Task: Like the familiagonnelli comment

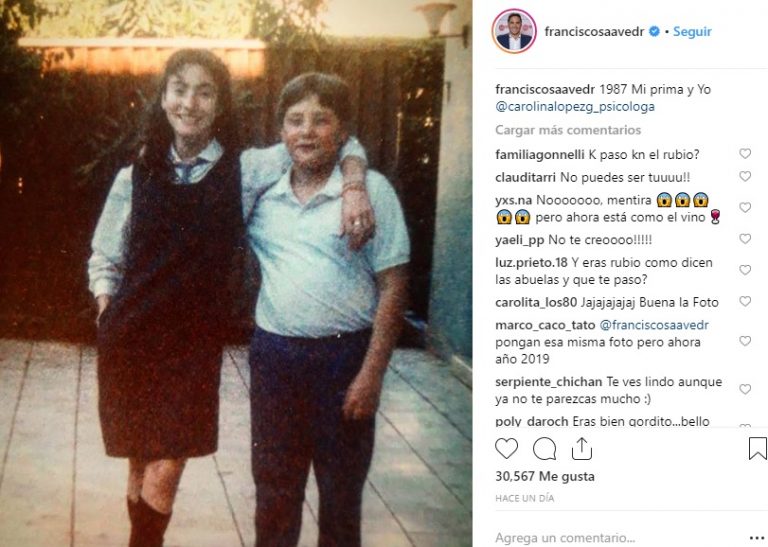Action: click(745, 154)
